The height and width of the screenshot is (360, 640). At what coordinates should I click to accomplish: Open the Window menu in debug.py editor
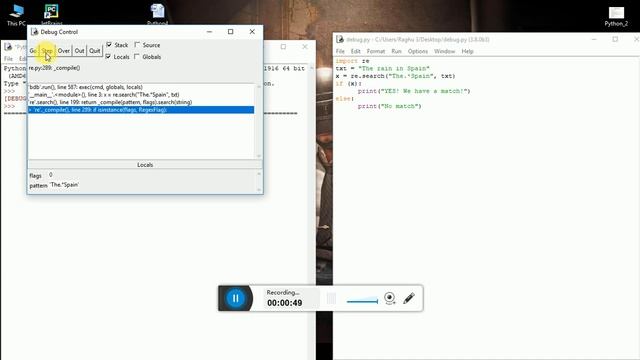coord(444,51)
